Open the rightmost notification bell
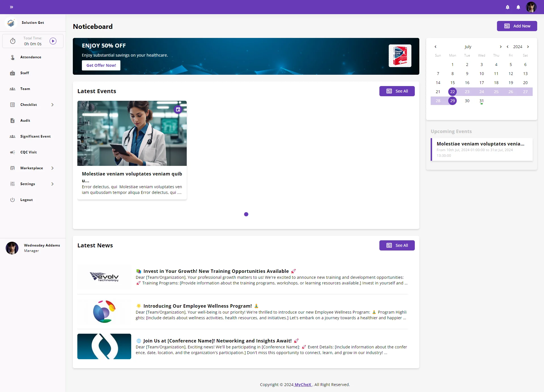Image resolution: width=544 pixels, height=392 pixels. click(518, 7)
